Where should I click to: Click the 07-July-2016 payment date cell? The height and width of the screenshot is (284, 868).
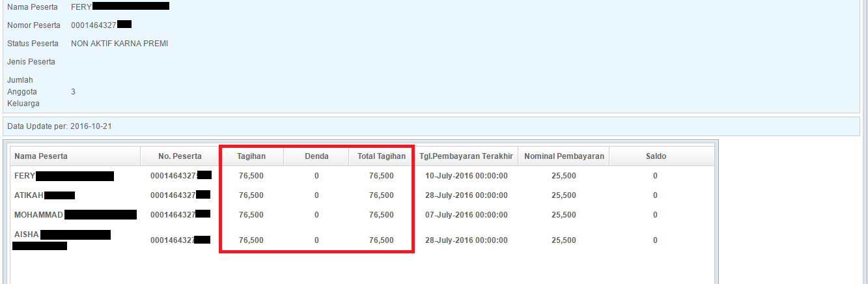[466, 215]
